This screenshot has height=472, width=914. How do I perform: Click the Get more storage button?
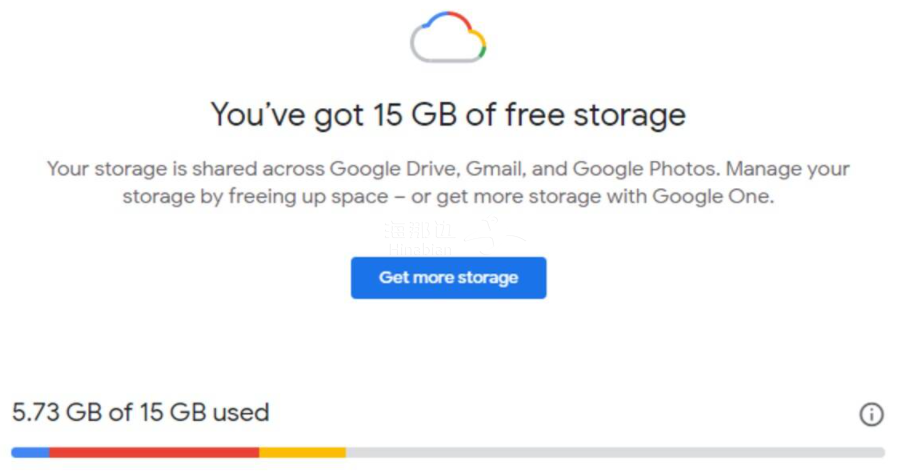(448, 278)
